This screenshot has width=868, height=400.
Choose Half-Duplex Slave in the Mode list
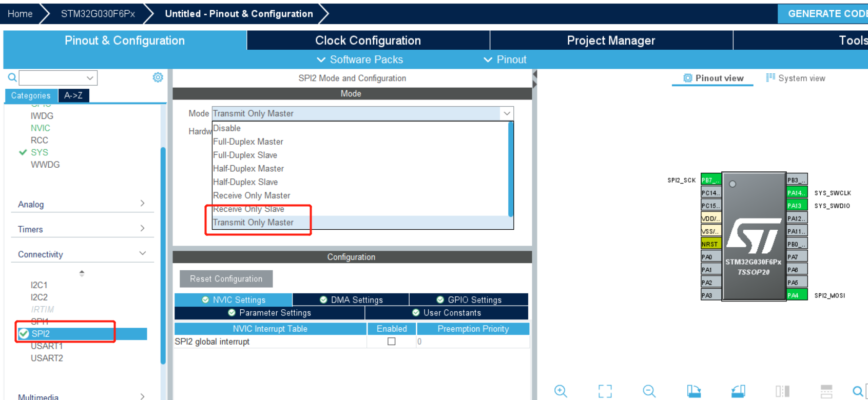[360, 182]
